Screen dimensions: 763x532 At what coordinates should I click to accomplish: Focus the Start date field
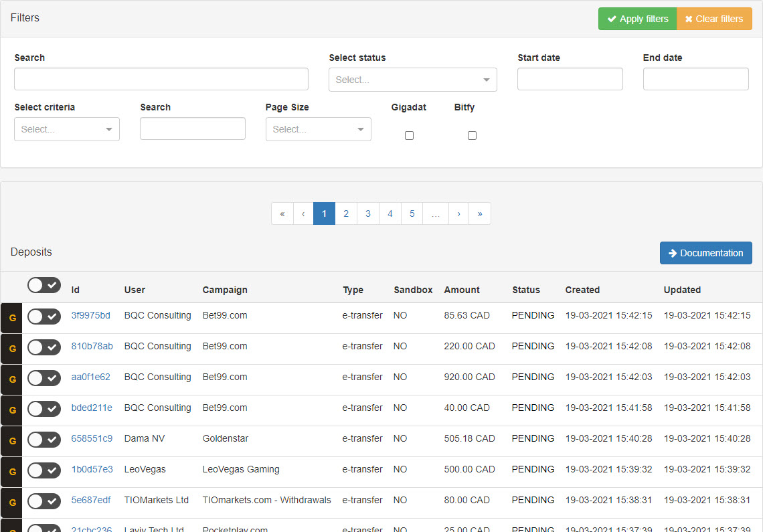570,79
